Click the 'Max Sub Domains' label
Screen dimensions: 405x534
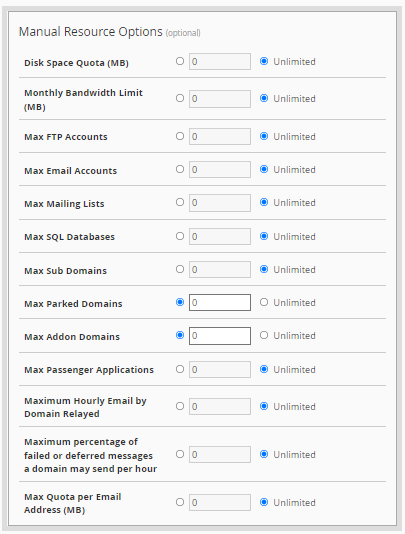pos(65,271)
